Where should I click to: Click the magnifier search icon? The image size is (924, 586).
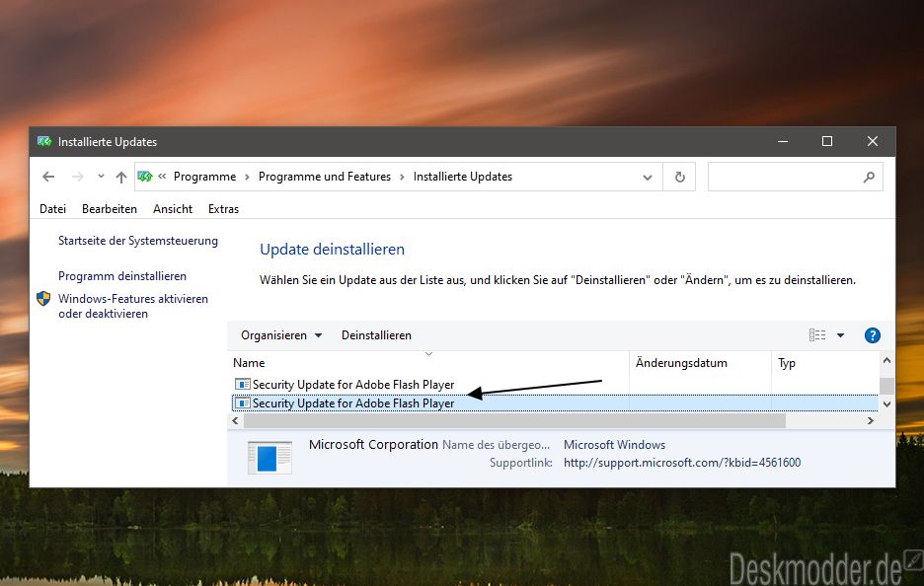[x=869, y=177]
